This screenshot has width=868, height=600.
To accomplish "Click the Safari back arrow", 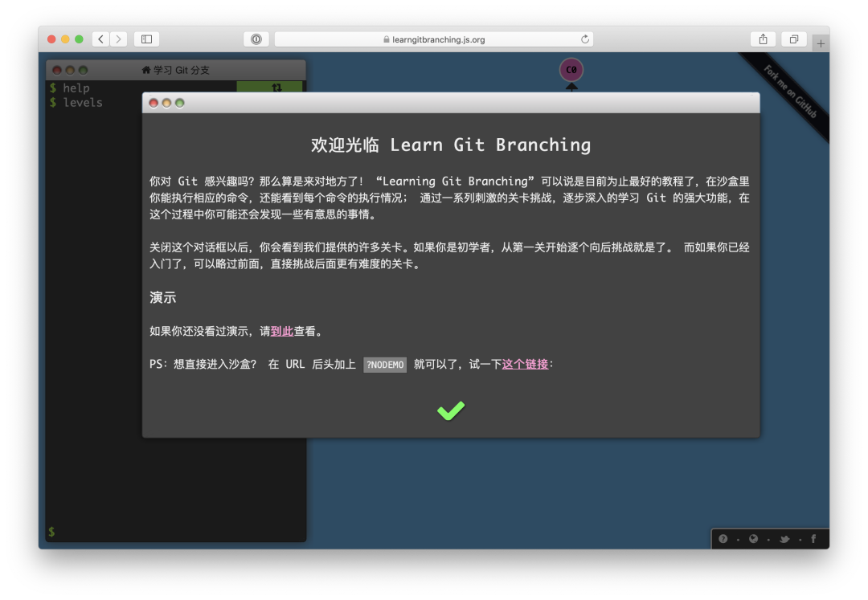I will point(100,39).
